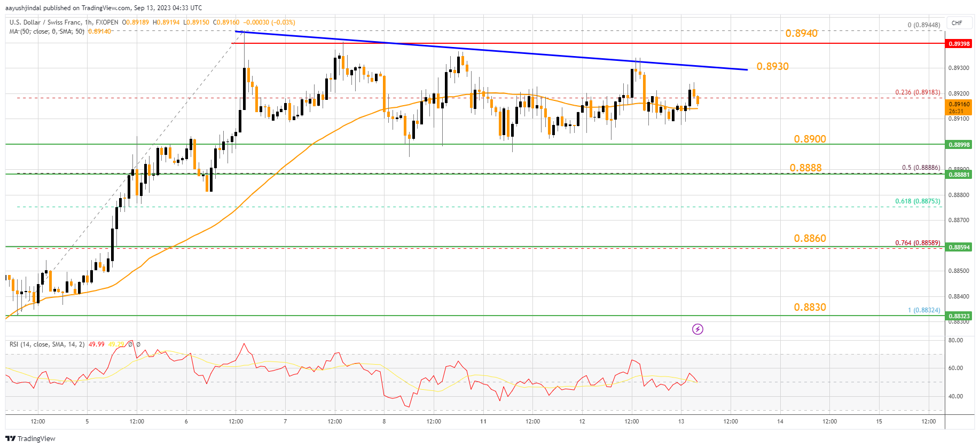Select the orange 0.8830 annotation text
Viewport: 980px width, 448px height.
point(810,308)
